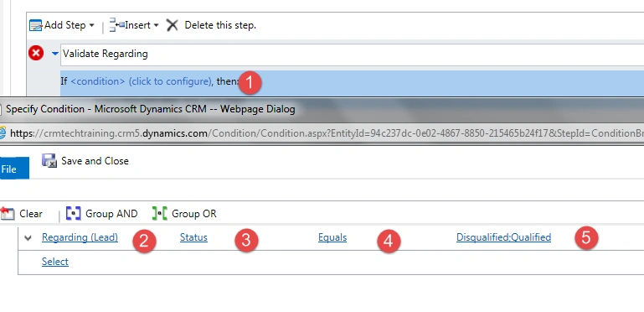Click the red error icon beside Validate Regarding
Viewport: 644px width, 312px height.
[36, 53]
